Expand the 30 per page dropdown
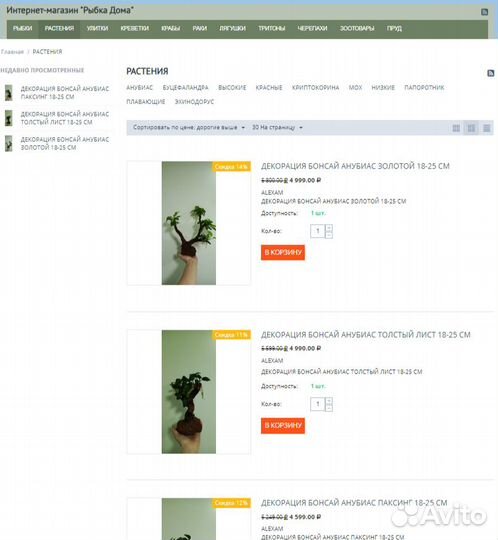 (277, 127)
